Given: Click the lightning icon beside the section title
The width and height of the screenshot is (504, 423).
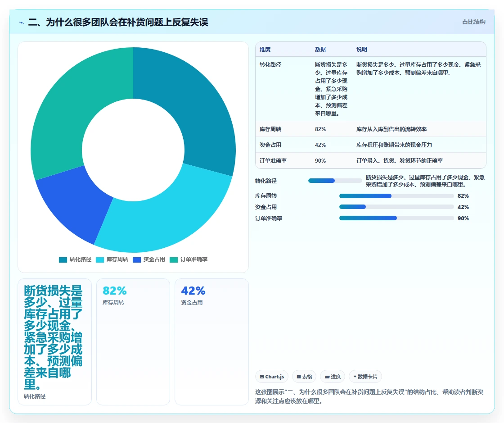Looking at the screenshot, I should tap(22, 23).
